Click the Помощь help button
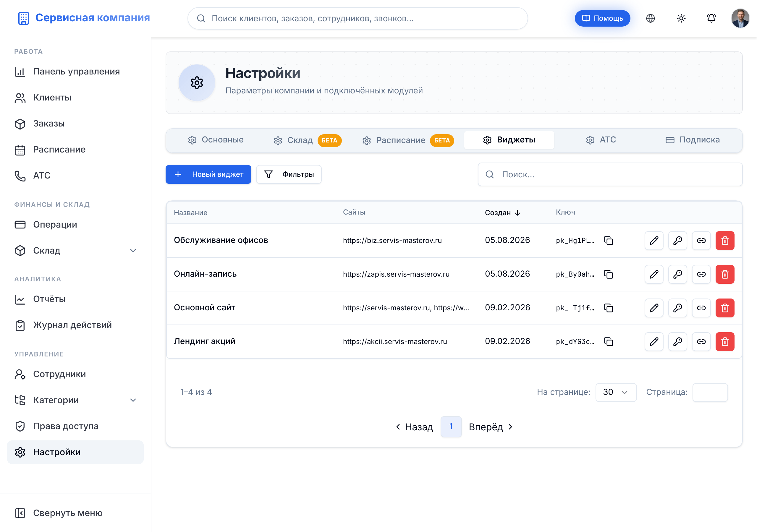Screen dimensions: 757x532 (602, 18)
